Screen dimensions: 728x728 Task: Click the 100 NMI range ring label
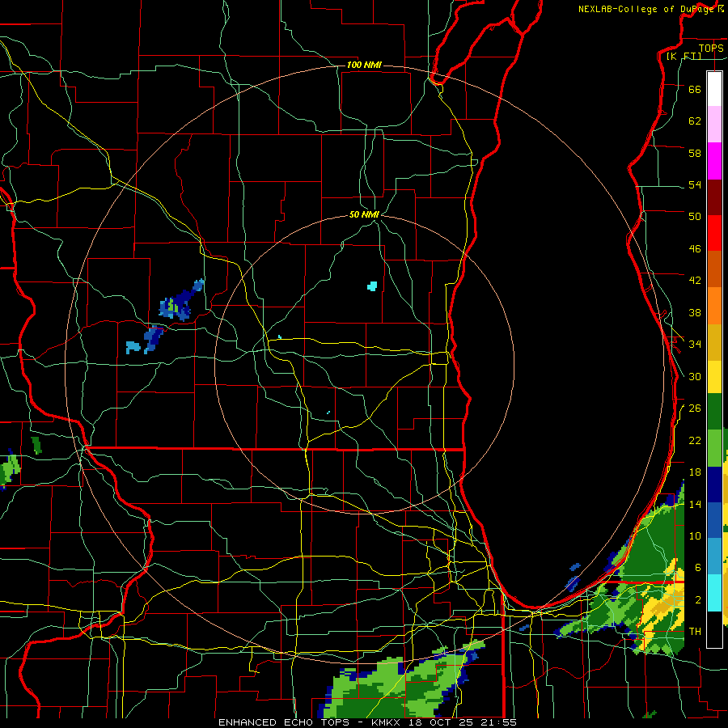click(x=364, y=65)
